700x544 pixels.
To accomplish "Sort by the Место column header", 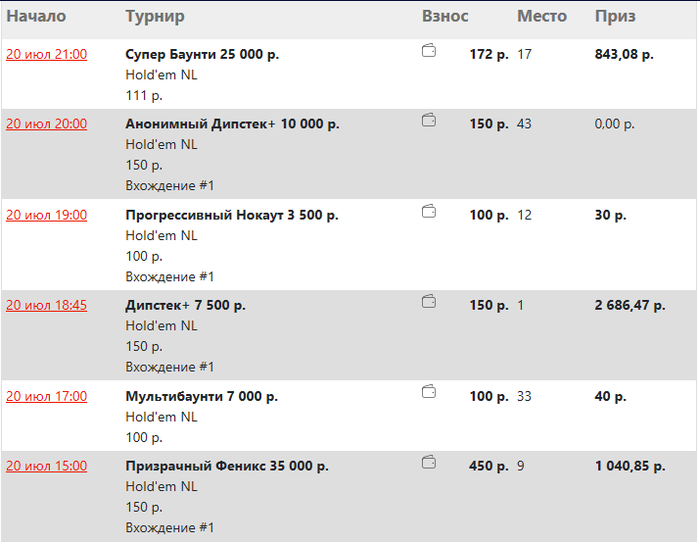I will point(542,17).
